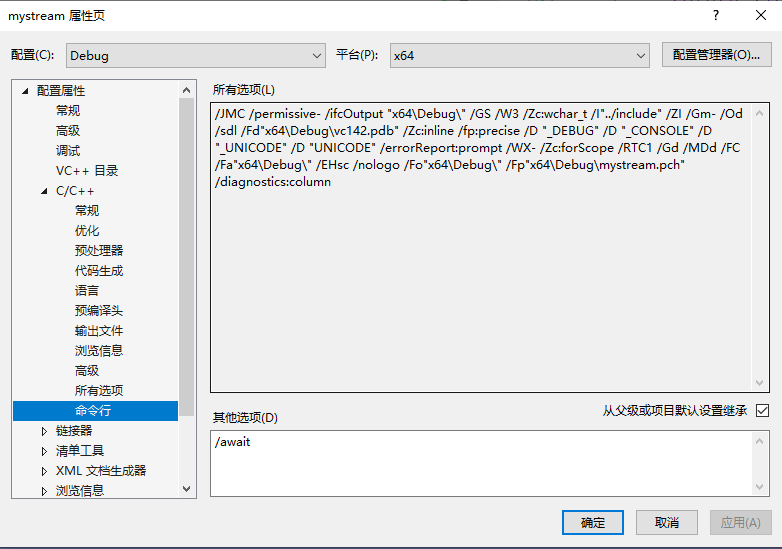Click the 确定 button
The image size is (782, 549).
(x=592, y=523)
